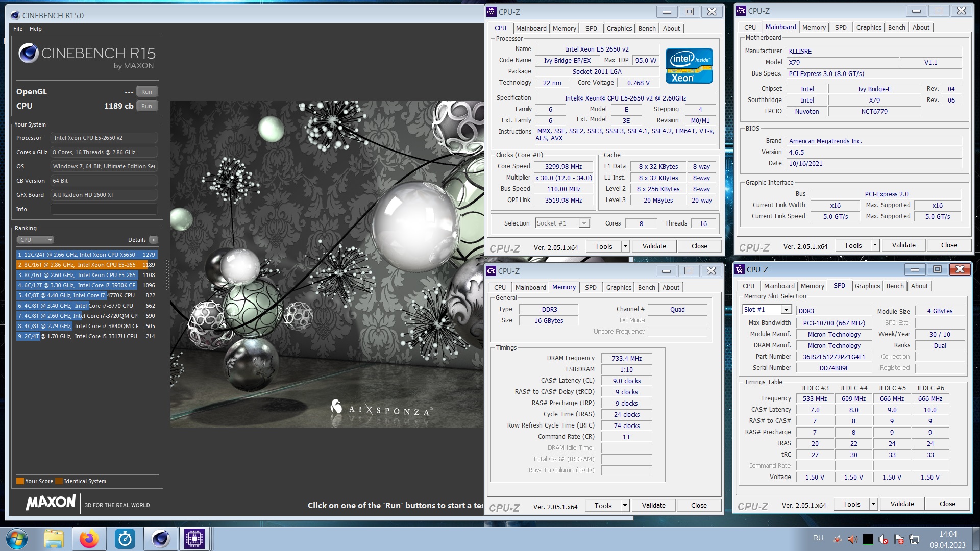This screenshot has height=551, width=980.
Task: Open the stopwatch app taskbar icon
Action: [x=125, y=539]
